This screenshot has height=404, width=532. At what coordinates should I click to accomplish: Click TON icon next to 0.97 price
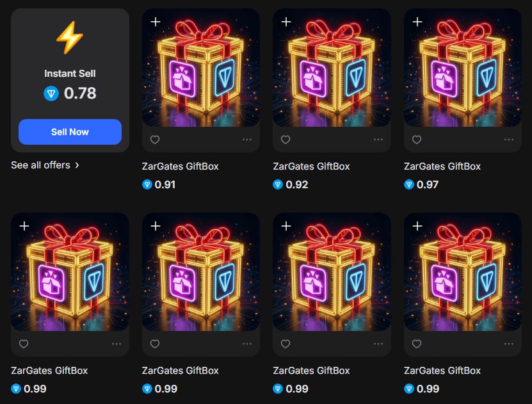[x=409, y=184]
